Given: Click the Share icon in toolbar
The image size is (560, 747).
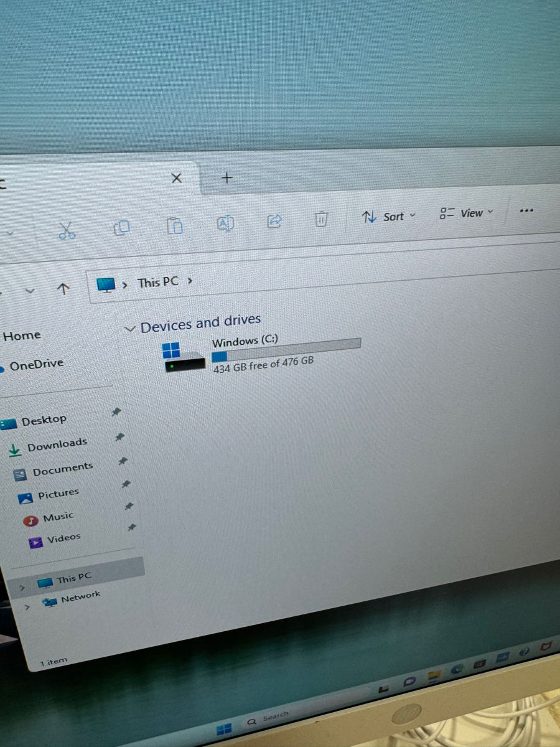Looking at the screenshot, I should coord(274,220).
